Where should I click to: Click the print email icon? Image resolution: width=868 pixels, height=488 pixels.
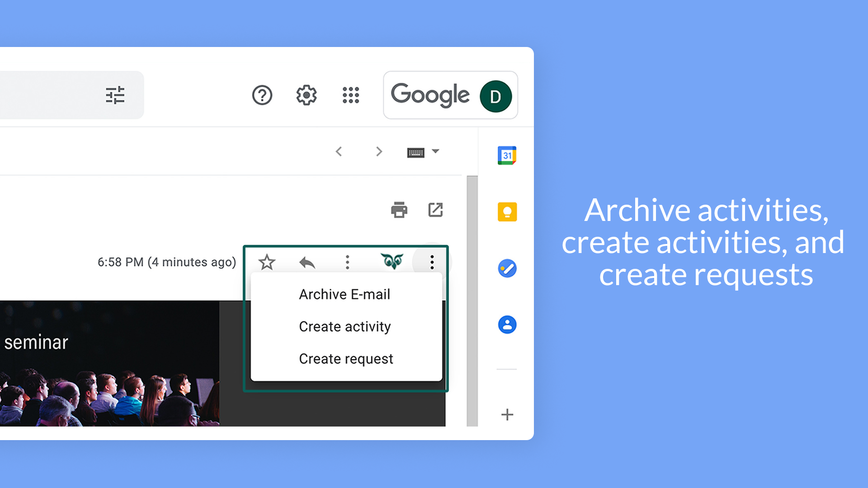pos(399,210)
